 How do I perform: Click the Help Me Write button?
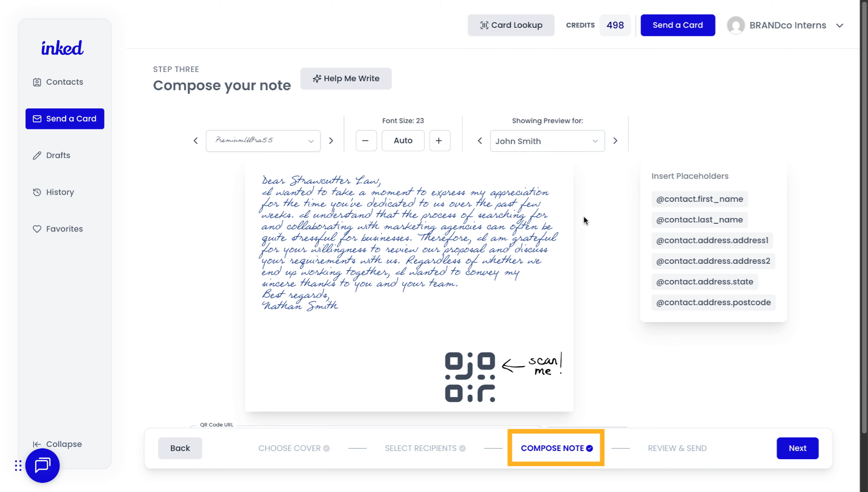click(x=346, y=79)
